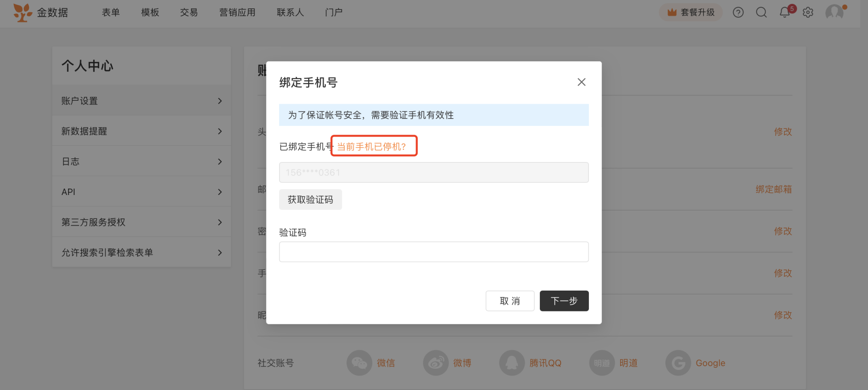The height and width of the screenshot is (390, 868).
Task: Open the 表单 menu
Action: pos(111,13)
